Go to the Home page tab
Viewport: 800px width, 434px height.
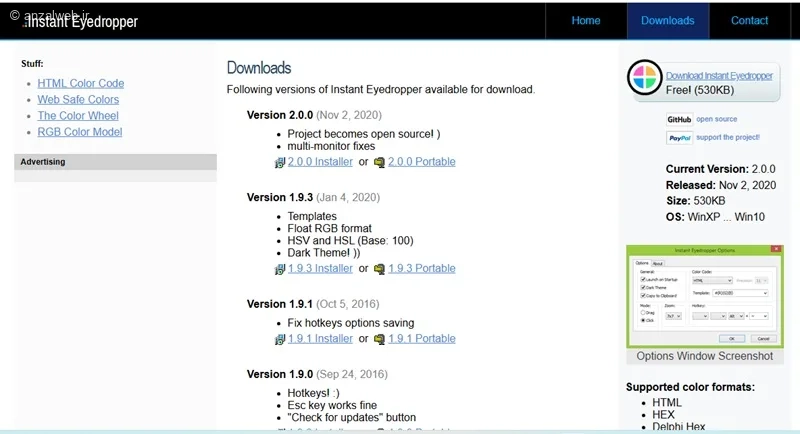(x=586, y=21)
